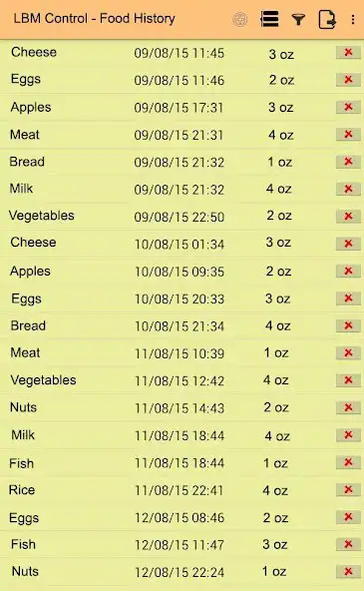Tap the 1 oz amount for Meat 11/08/15
The width and height of the screenshot is (364, 591).
click(x=276, y=352)
